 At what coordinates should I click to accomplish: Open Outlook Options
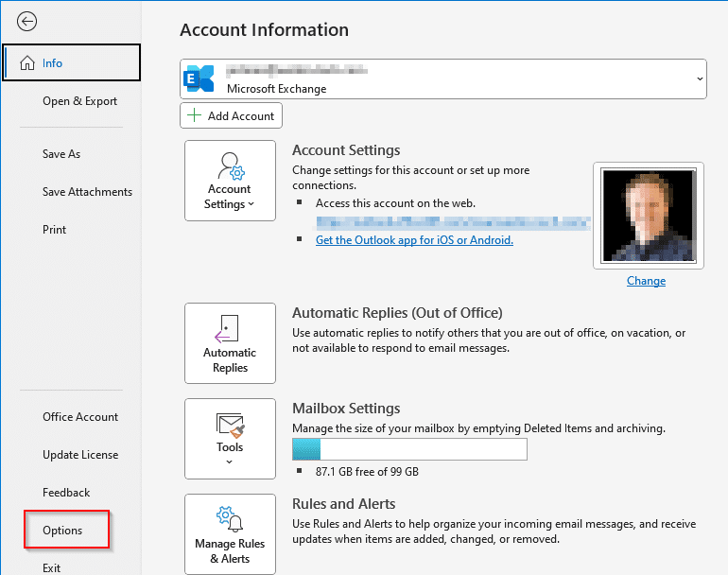pos(62,531)
